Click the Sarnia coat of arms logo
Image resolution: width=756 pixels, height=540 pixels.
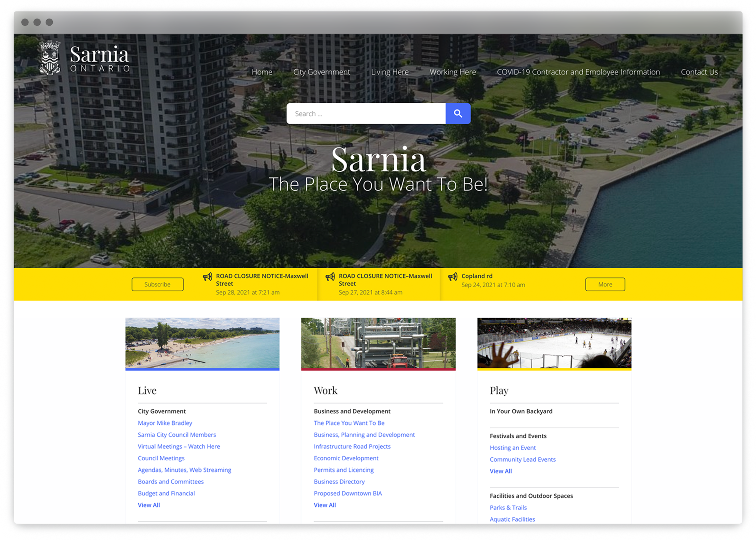(50, 58)
